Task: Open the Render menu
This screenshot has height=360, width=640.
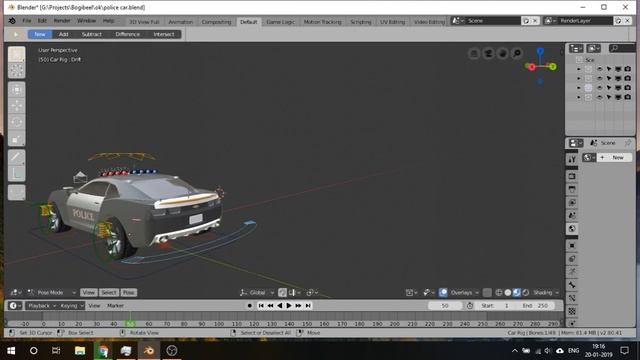Action: pos(62,21)
